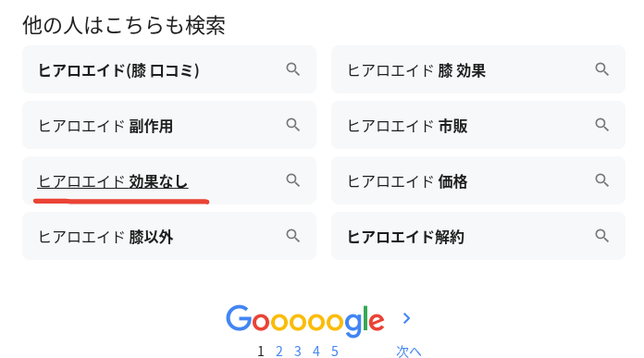Go to results page 4
Viewport: 644px width, 358px height.
[x=316, y=352]
